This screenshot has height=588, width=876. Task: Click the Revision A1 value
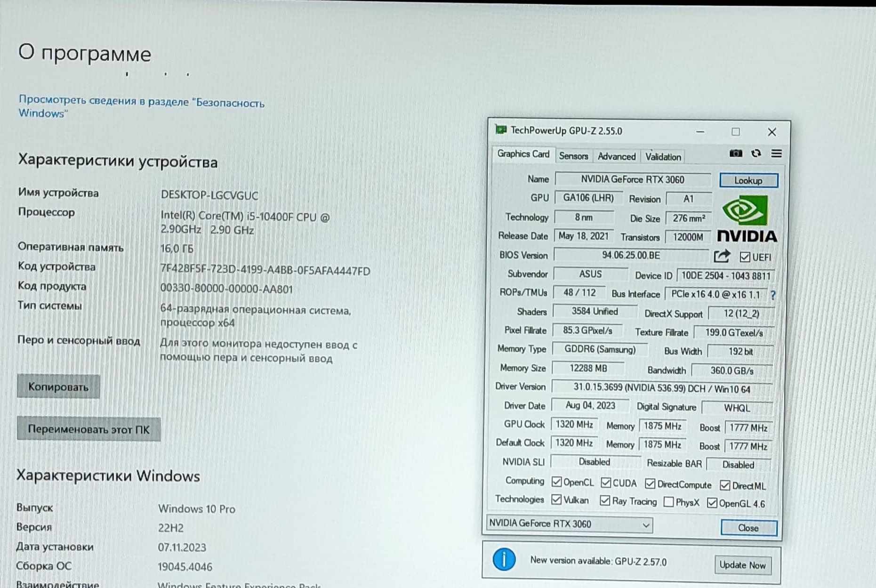click(688, 199)
